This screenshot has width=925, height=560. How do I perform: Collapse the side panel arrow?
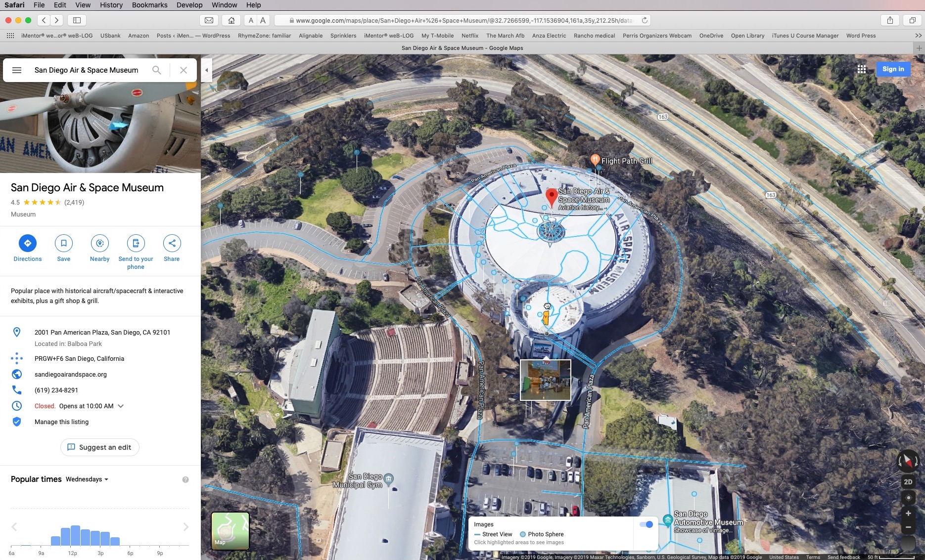point(207,70)
